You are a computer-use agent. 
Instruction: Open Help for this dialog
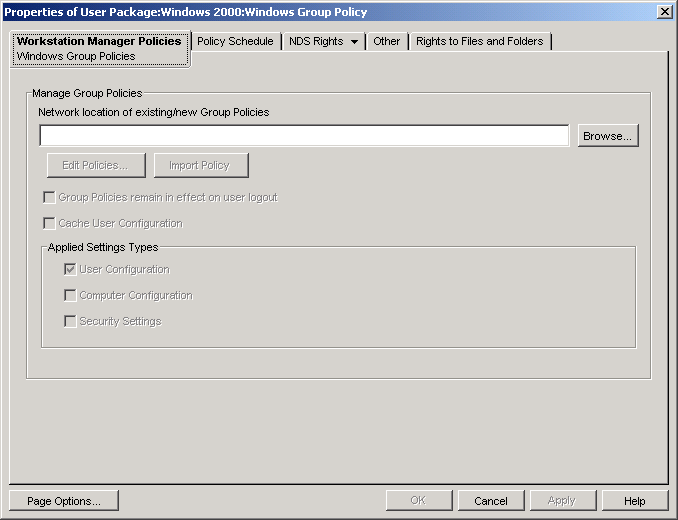click(x=634, y=501)
